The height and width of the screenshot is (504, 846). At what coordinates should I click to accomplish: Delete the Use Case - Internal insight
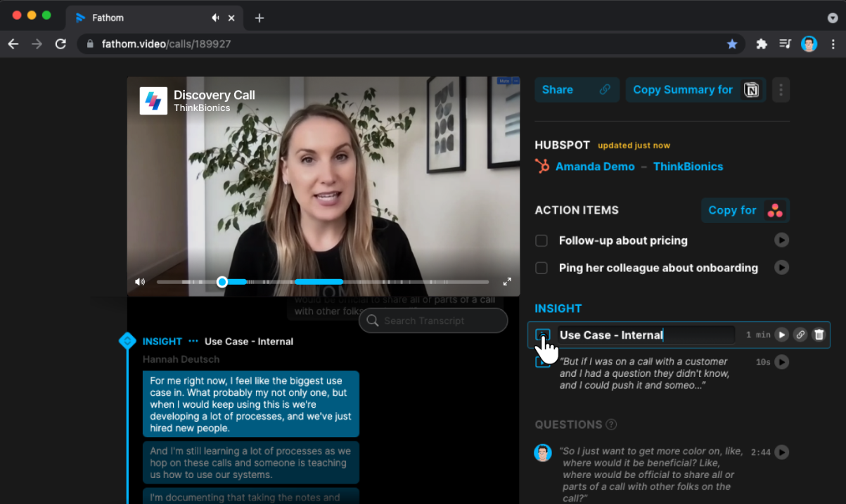[818, 335]
